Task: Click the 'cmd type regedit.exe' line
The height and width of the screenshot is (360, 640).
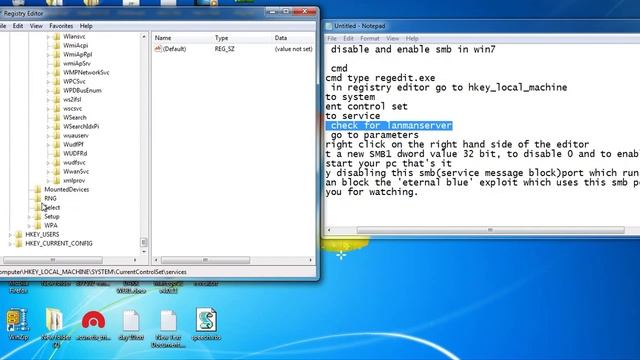Action: point(380,78)
